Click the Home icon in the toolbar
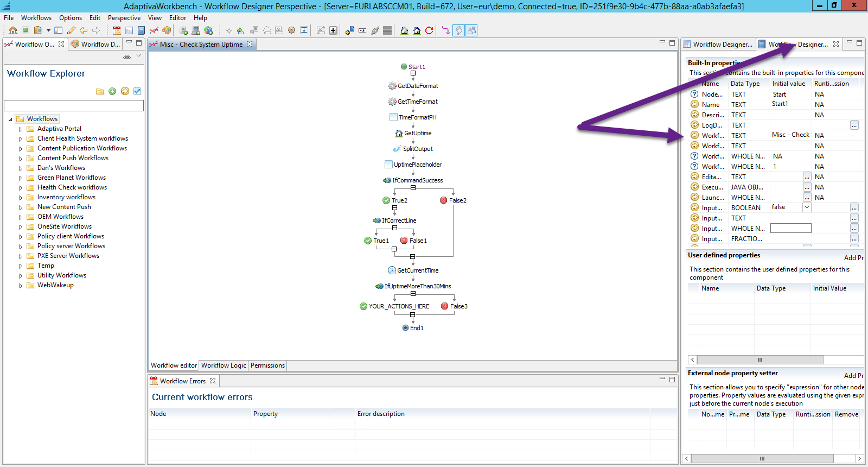 tap(13, 30)
